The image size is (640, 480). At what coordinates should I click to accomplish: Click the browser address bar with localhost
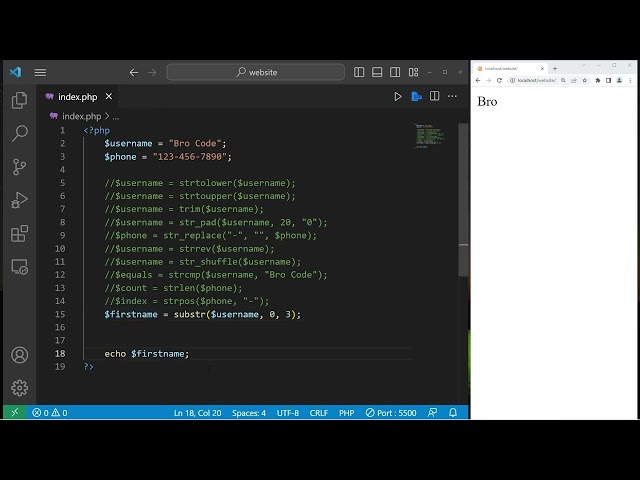tap(536, 80)
